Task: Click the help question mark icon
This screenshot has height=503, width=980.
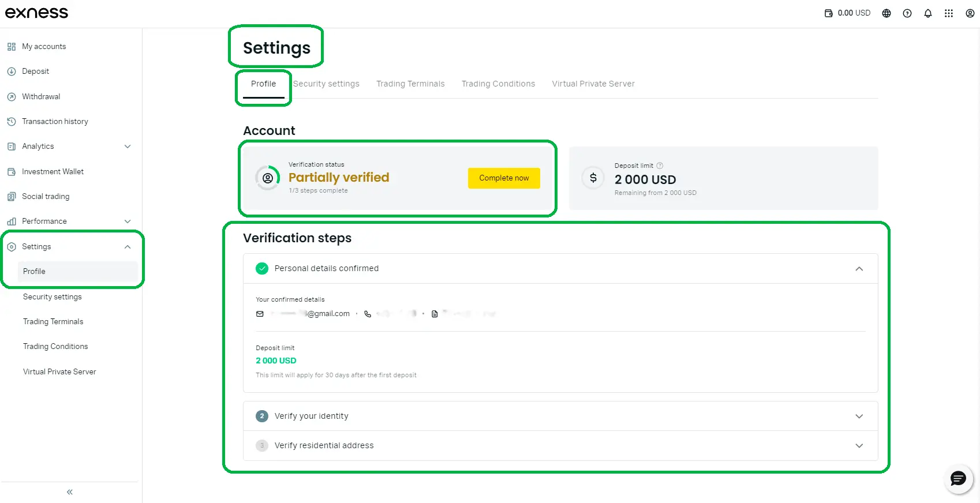Action: tap(907, 13)
